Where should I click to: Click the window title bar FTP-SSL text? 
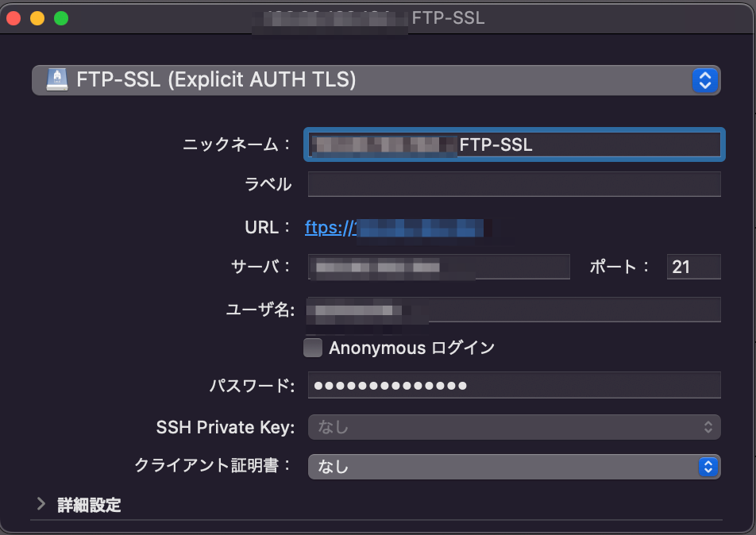[448, 18]
